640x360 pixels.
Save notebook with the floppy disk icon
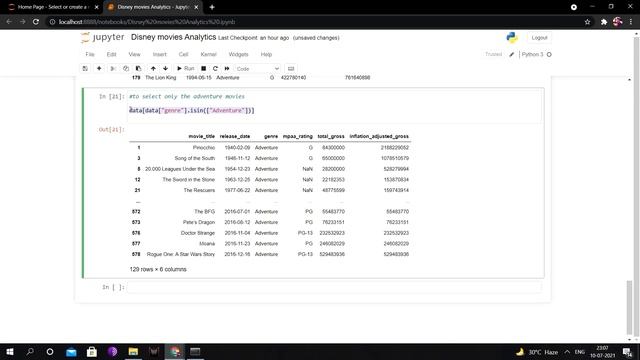(x=85, y=69)
